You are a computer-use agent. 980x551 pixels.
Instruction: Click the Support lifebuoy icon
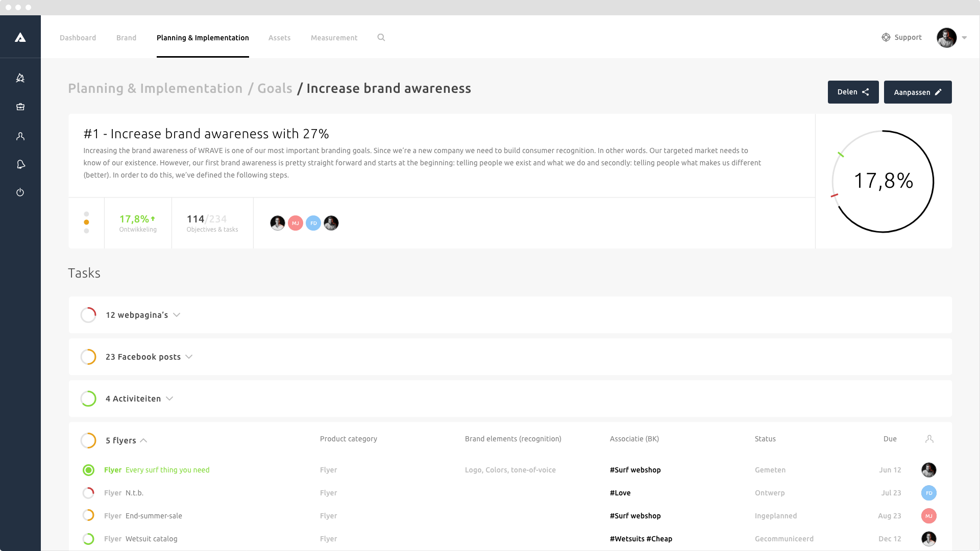pos(886,37)
